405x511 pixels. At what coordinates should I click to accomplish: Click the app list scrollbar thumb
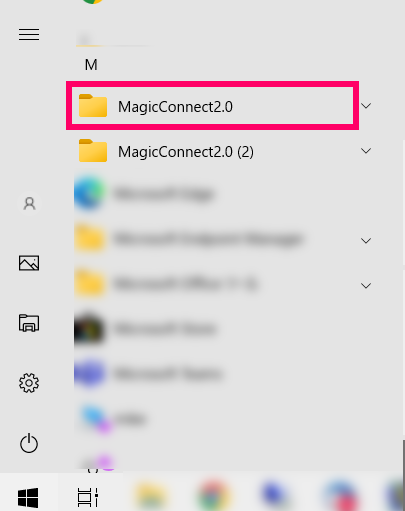click(x=403, y=456)
